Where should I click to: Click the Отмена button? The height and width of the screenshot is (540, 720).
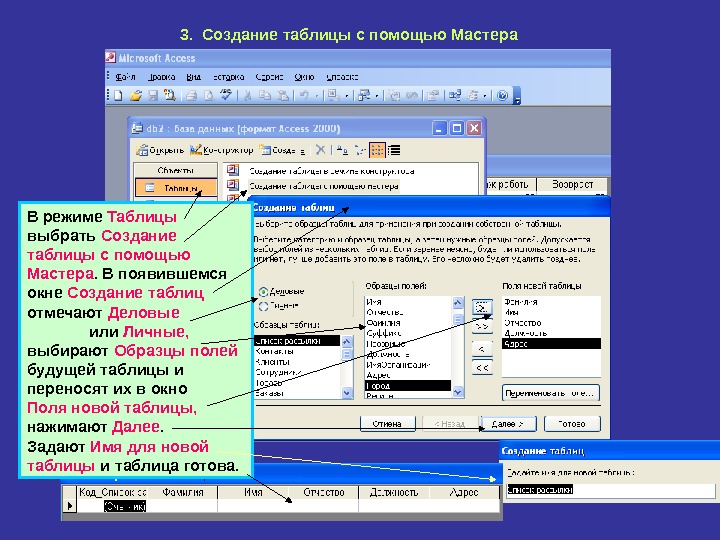coord(387,424)
